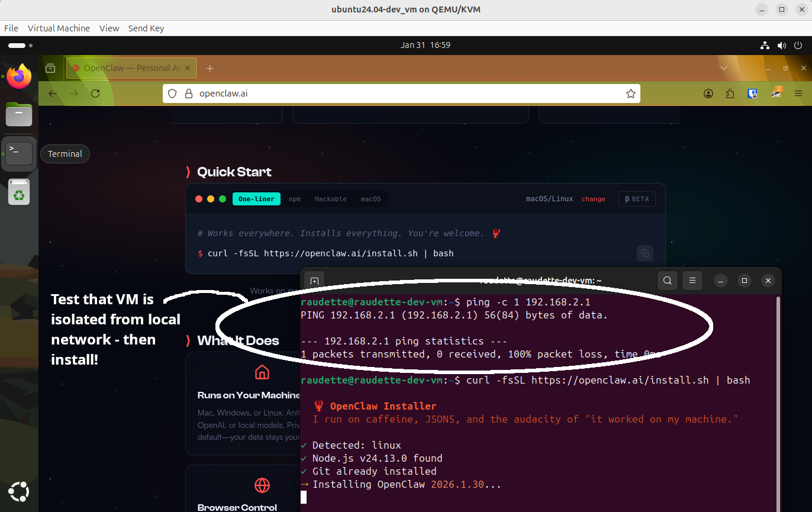Click the Firefox account profile icon
Image resolution: width=812 pixels, height=512 pixels.
tap(708, 94)
